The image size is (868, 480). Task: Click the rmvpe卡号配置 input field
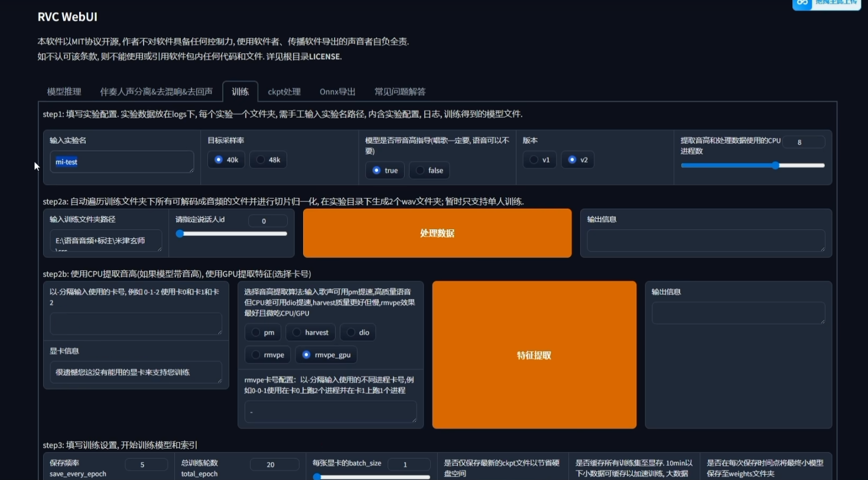click(x=330, y=411)
